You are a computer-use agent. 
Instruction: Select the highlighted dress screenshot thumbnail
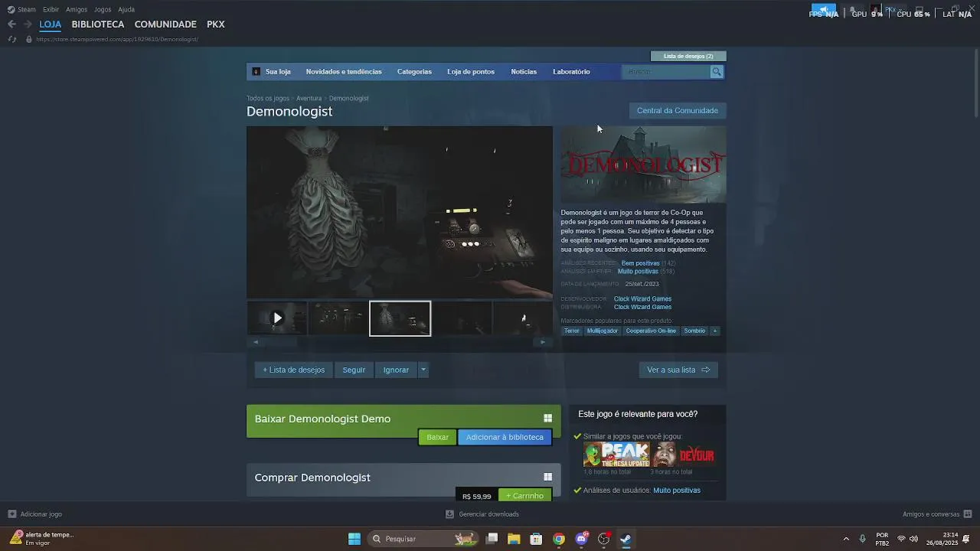point(400,318)
